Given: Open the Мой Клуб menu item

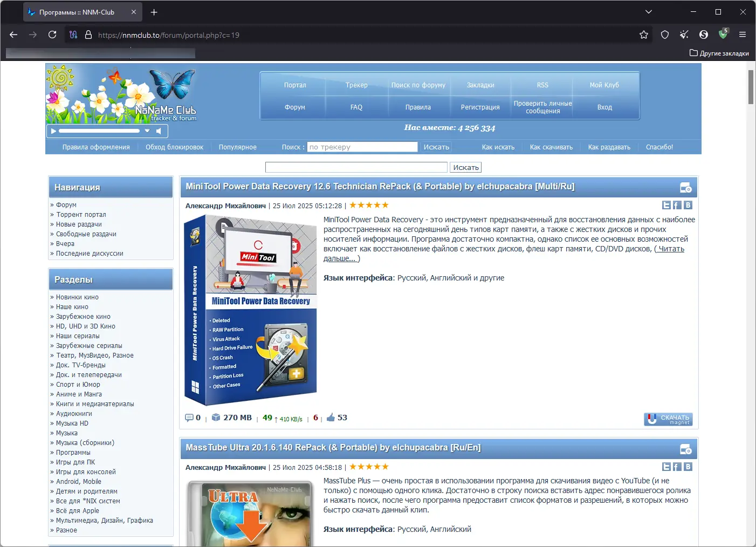Looking at the screenshot, I should 604,85.
